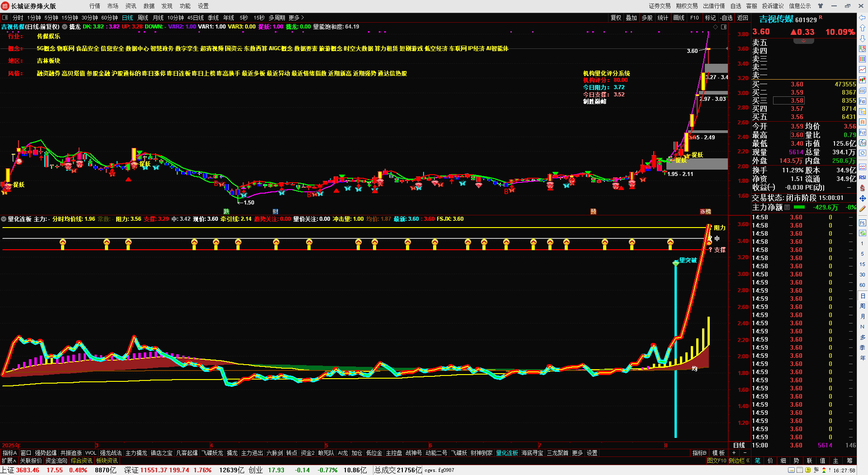Click the 笔 tab under the tick list
Image resolution: width=868 pixels, height=475 pixels.
(x=758, y=461)
